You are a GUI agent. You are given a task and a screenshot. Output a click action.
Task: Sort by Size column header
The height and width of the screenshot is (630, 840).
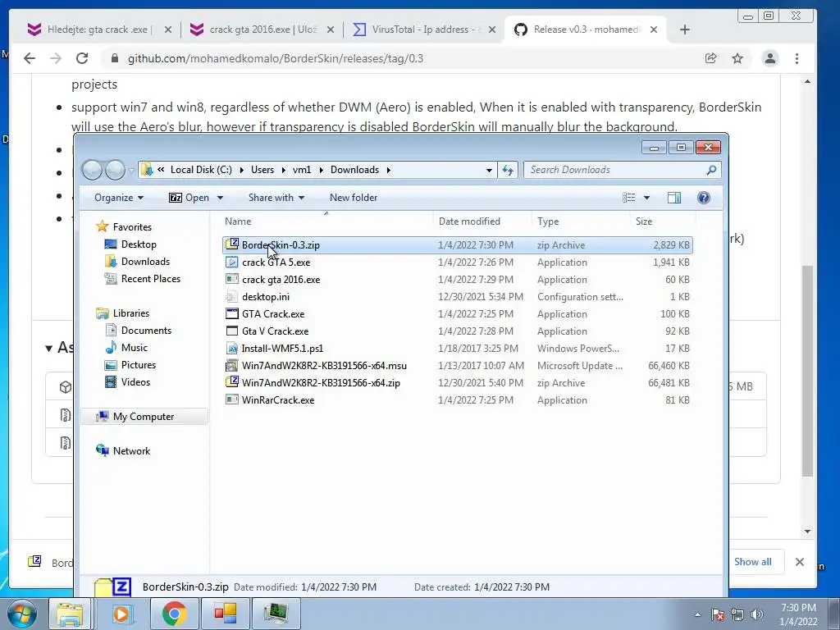(x=663, y=221)
